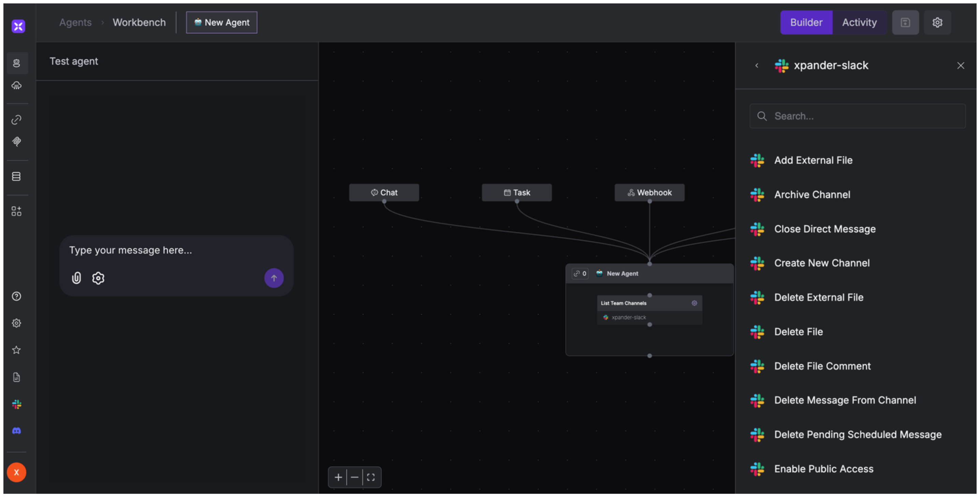Image resolution: width=980 pixels, height=497 pixels.
Task: Click the save icon in top bar
Action: (905, 22)
